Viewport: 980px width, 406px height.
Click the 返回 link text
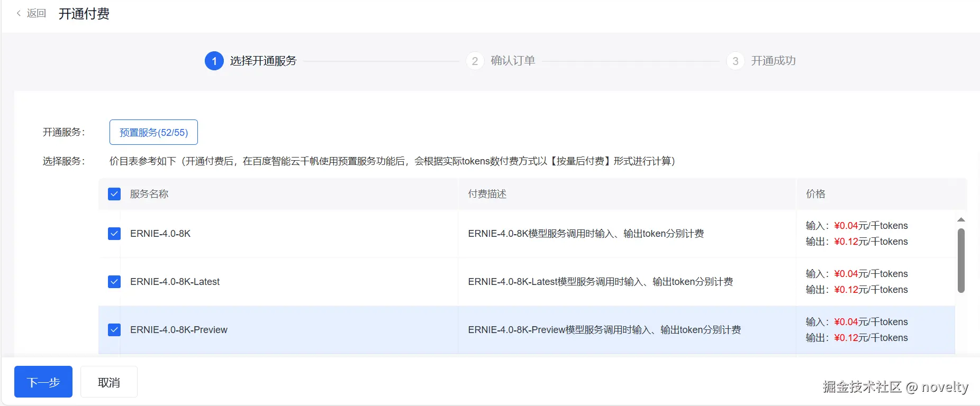[x=37, y=13]
